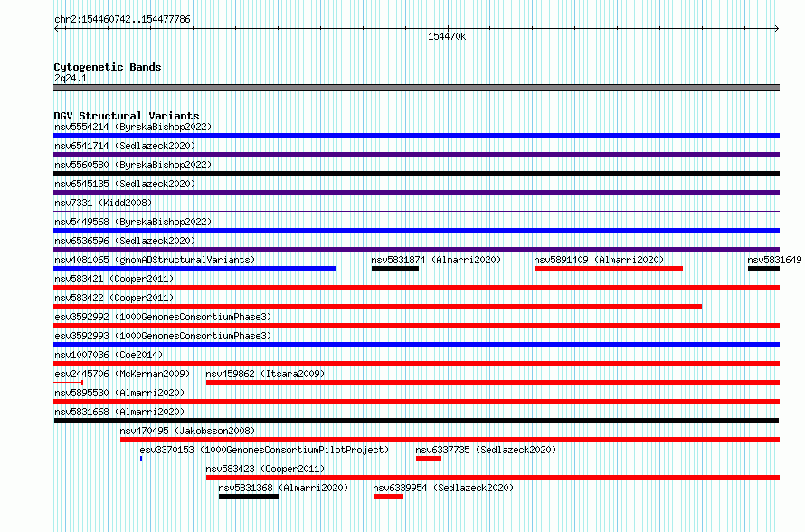Click the blue bar under nsv4081065
Screen dimensions: 805x532
[x=194, y=269]
